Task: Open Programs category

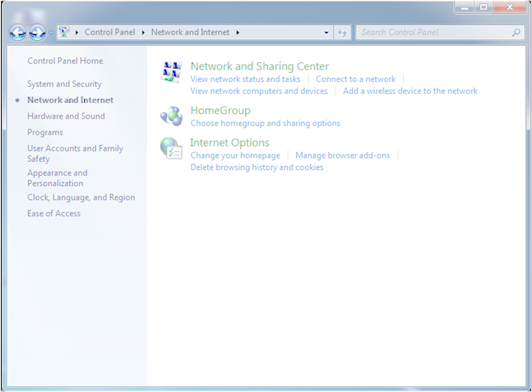Action: tap(45, 132)
